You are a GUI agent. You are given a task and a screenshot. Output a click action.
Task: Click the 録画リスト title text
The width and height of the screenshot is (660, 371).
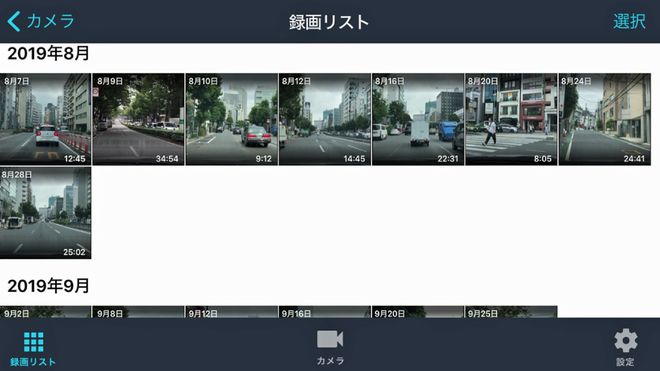tap(329, 22)
